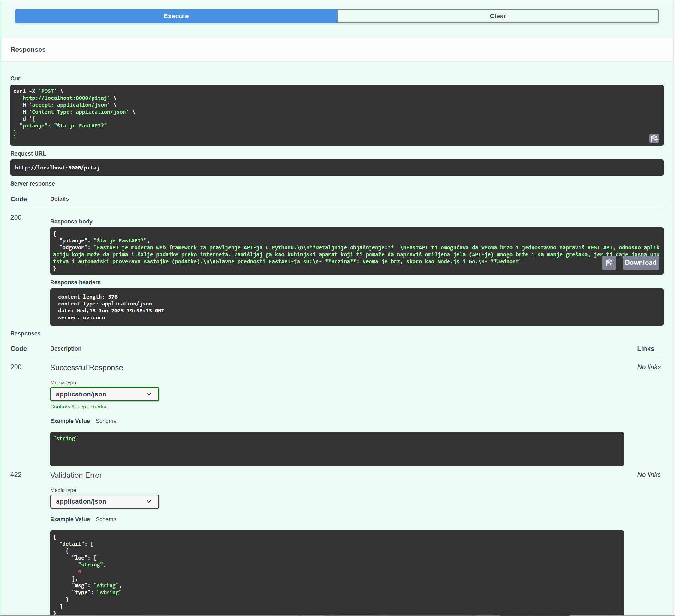Select application/json media type for Successful Response
The width and height of the screenshot is (675, 616).
[x=104, y=394]
